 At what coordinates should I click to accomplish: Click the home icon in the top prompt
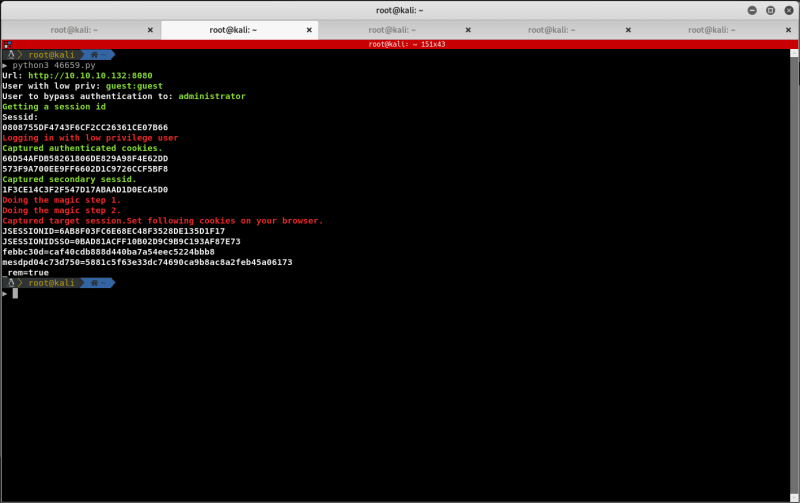pyautogui.click(x=94, y=55)
